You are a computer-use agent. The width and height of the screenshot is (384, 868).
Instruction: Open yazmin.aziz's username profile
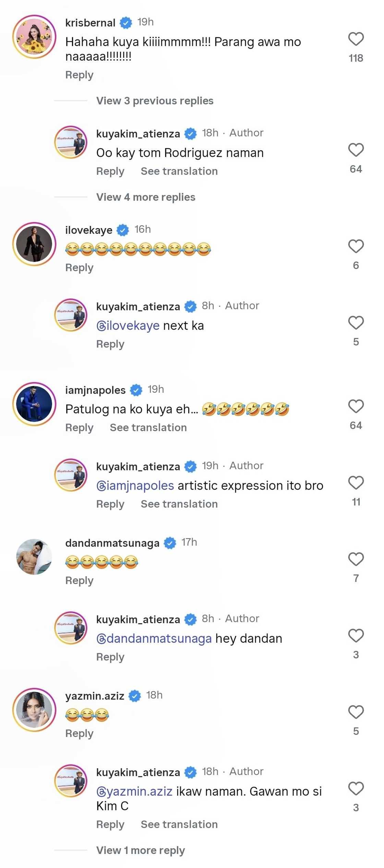tap(95, 696)
